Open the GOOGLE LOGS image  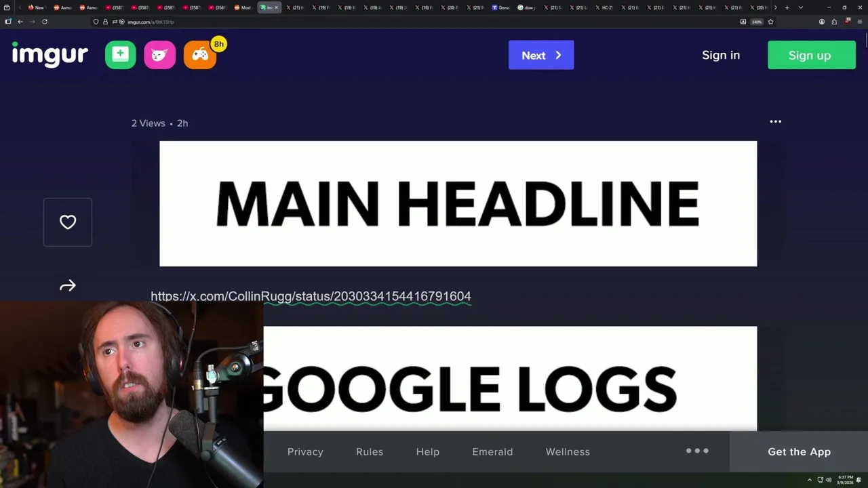pos(510,378)
